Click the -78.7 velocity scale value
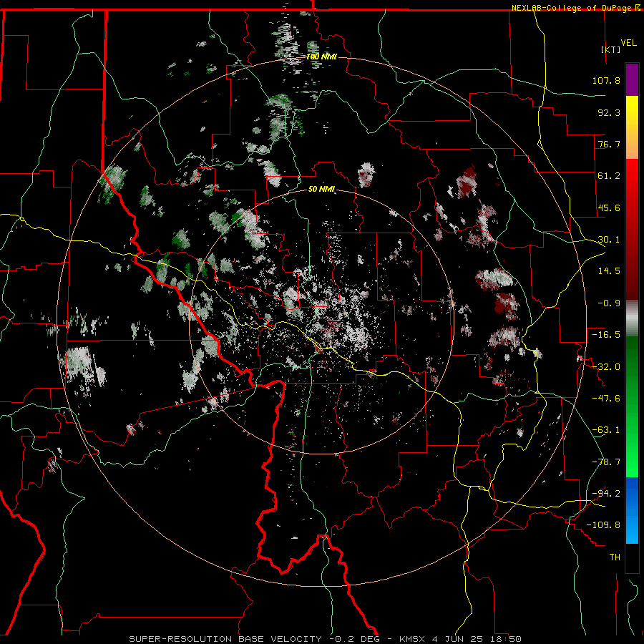Viewport: 644px width, 644px height. [606, 462]
